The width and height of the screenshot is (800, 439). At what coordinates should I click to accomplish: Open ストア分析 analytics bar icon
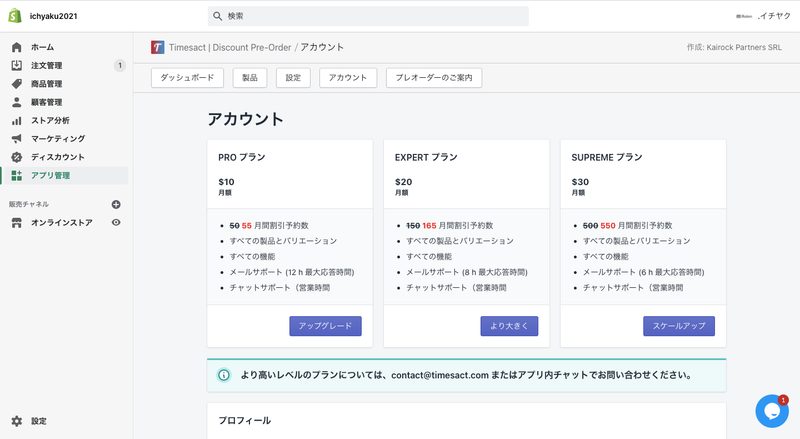(17, 120)
